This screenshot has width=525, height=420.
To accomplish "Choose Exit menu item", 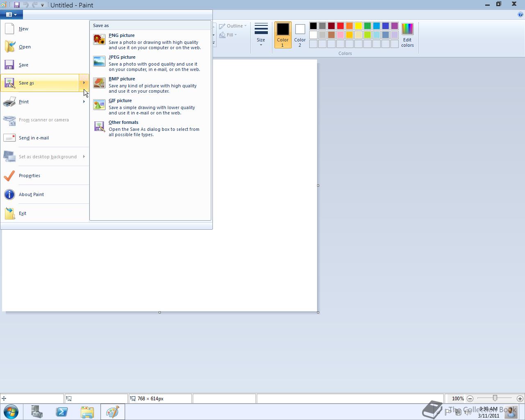I will point(45,213).
